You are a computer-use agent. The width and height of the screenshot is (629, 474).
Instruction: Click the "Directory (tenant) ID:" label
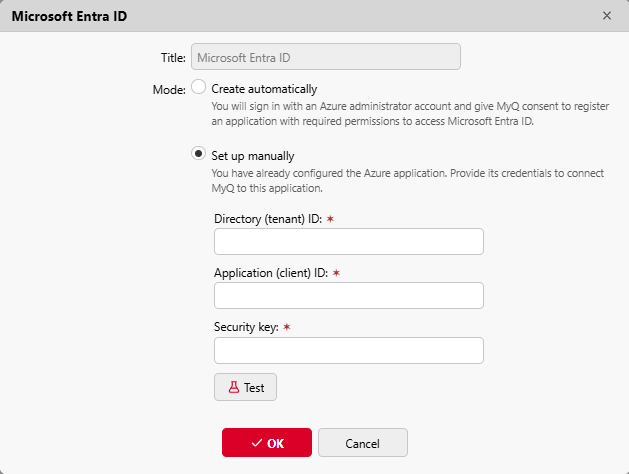[268, 219]
